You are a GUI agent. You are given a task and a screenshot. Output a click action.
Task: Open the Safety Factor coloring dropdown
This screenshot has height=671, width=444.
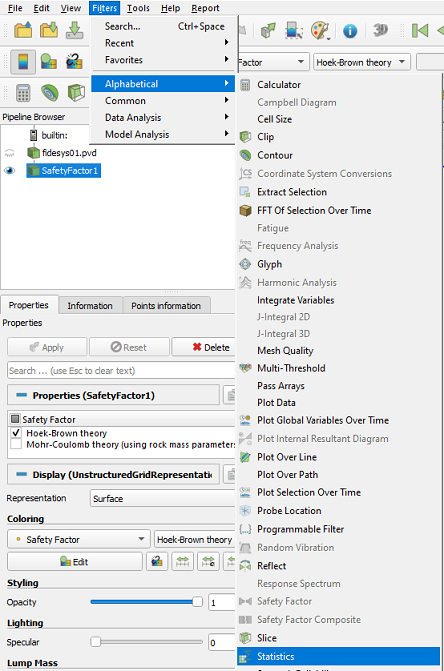coord(79,539)
